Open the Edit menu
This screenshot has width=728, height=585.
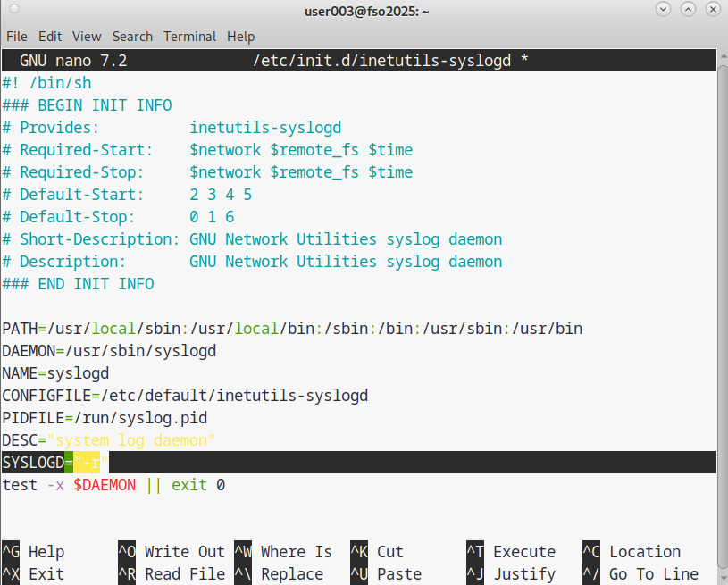tap(50, 37)
